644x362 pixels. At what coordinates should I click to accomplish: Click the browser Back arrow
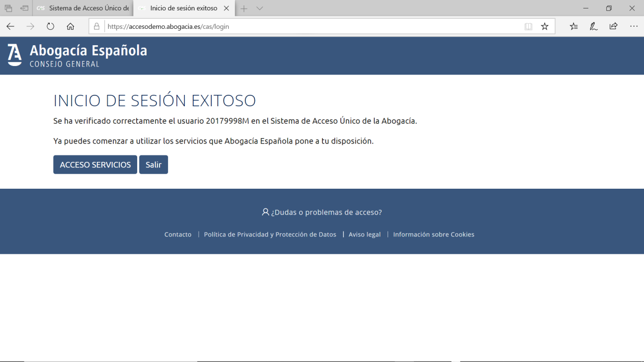(10, 26)
